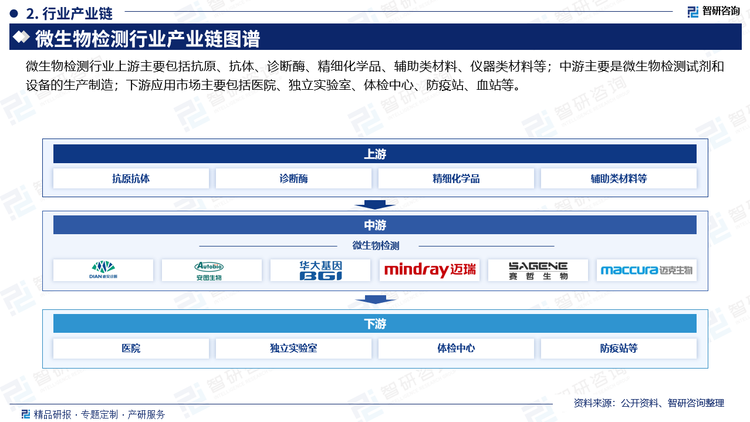Click the DIAN diagnostics logo

(103, 270)
